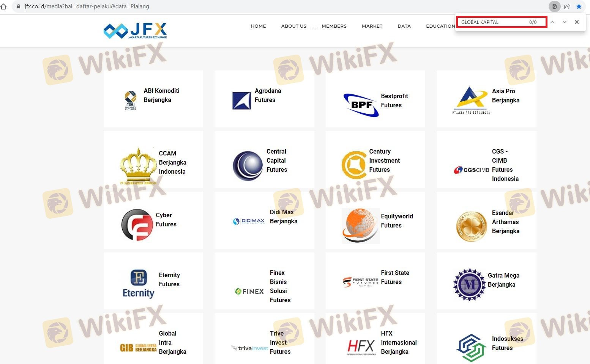
Task: Click the BPF Bestprofit Futures logo
Action: 361,105
